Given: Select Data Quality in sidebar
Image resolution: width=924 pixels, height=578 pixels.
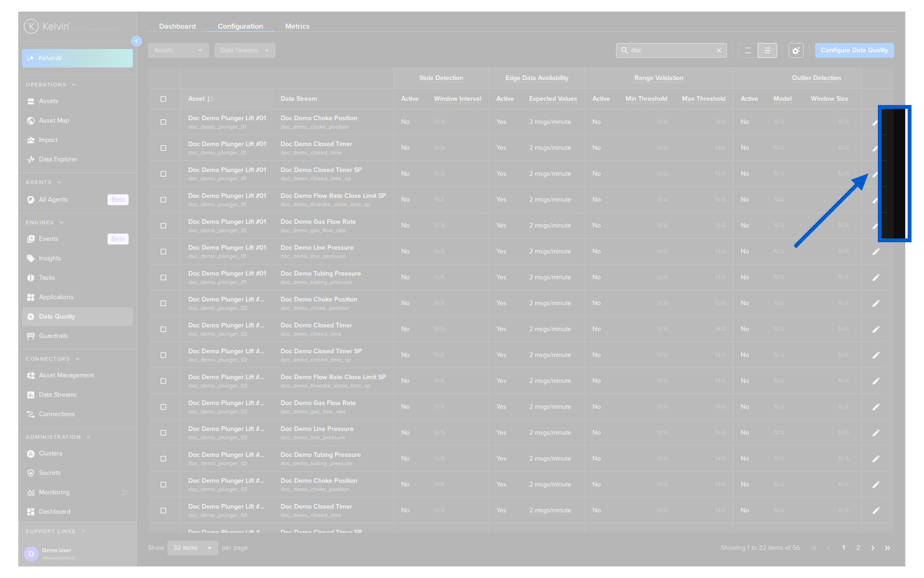Looking at the screenshot, I should coord(77,316).
